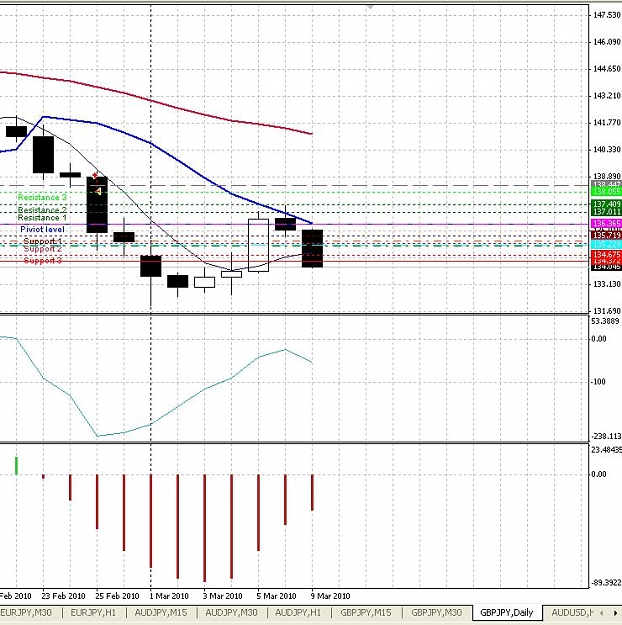Click the tab-strip scroll left arrow

pyautogui.click(x=602, y=613)
